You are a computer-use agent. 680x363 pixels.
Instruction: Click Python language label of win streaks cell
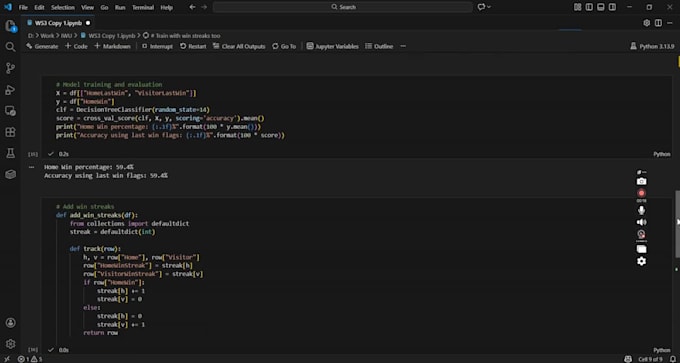662,350
